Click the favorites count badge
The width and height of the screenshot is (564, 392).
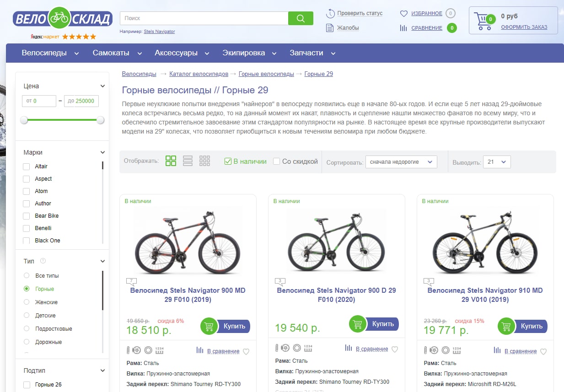tap(451, 14)
